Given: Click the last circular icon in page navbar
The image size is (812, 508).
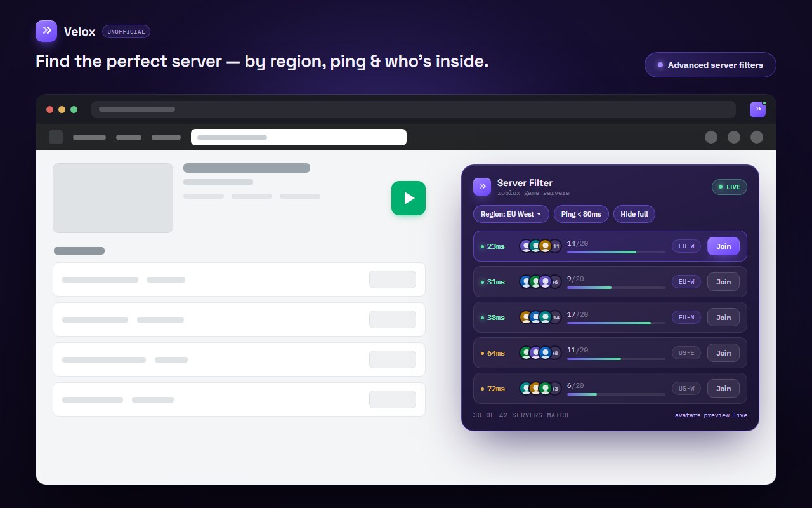Looking at the screenshot, I should tap(757, 137).
